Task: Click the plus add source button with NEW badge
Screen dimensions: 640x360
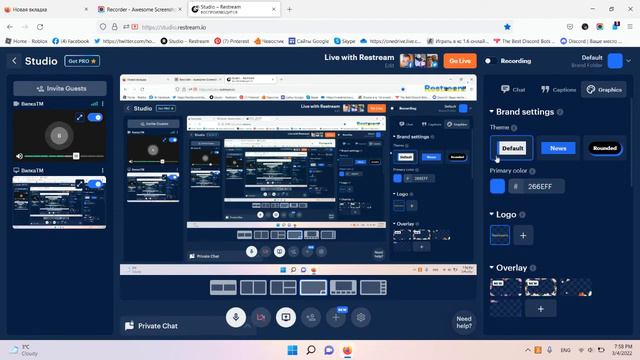Action: coord(336,317)
